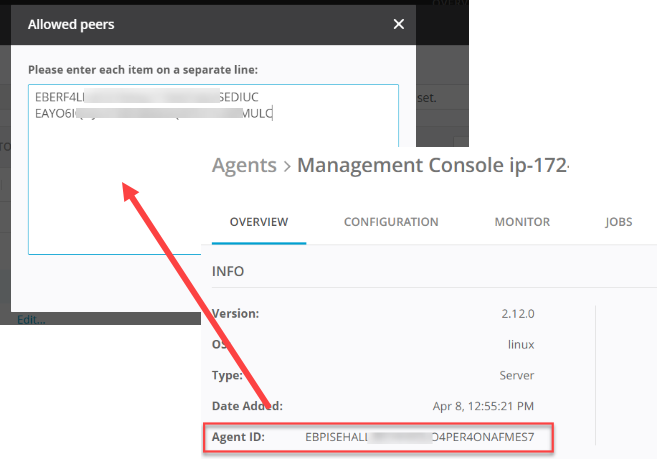Click the Agent ID label

pyautogui.click(x=238, y=437)
